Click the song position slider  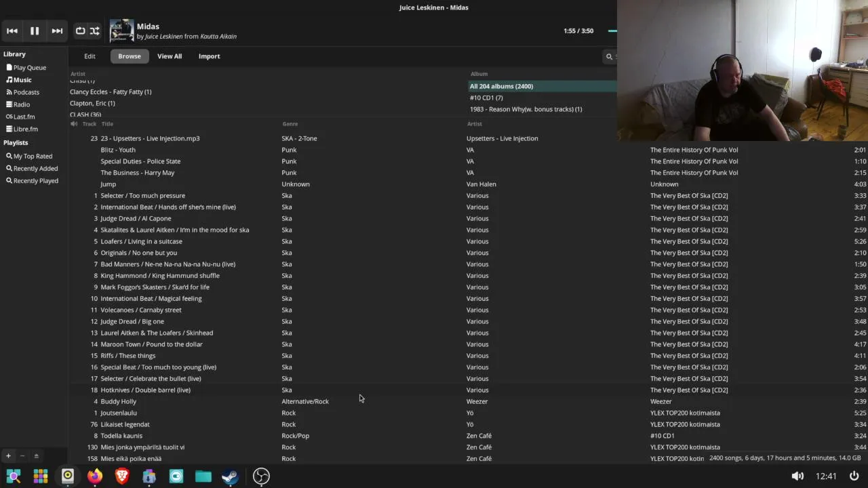pyautogui.click(x=612, y=30)
